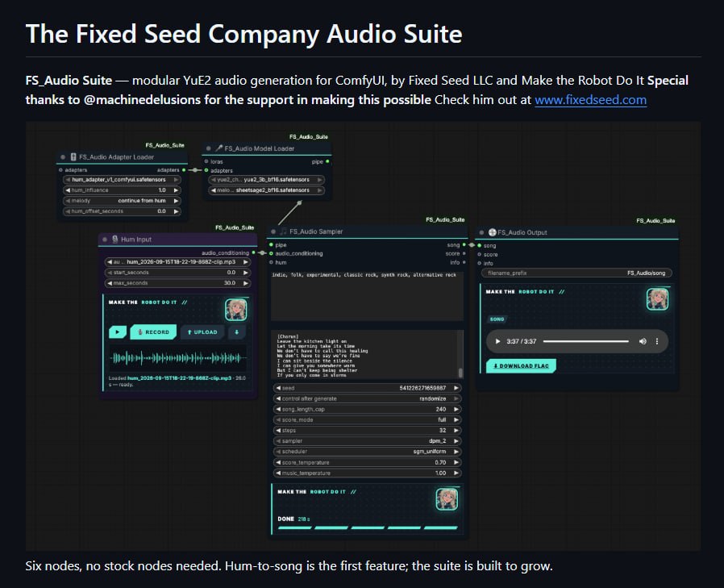724x588 pixels.
Task: Click the UPLOAD button
Action: (x=202, y=332)
